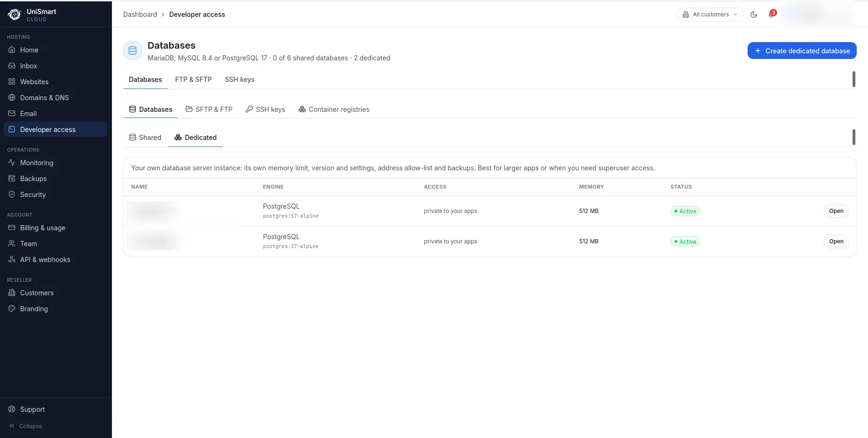Switch to top-level SSH keys tab

pos(240,80)
